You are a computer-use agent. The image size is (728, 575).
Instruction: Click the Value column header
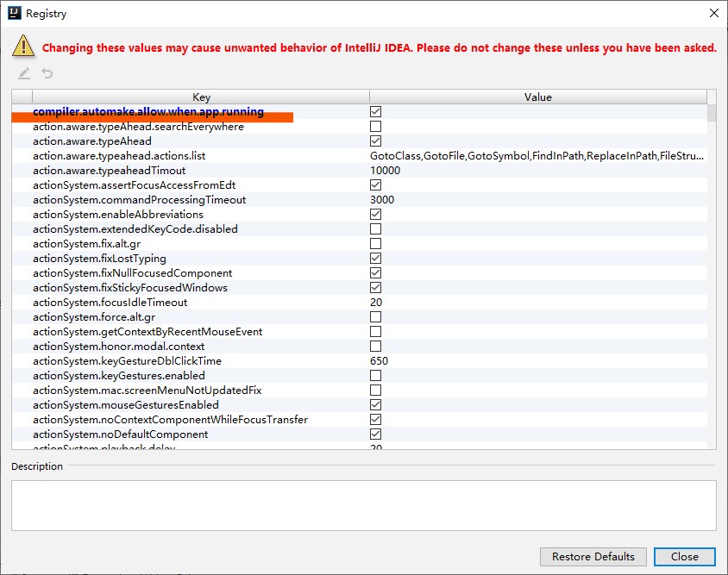(x=538, y=97)
